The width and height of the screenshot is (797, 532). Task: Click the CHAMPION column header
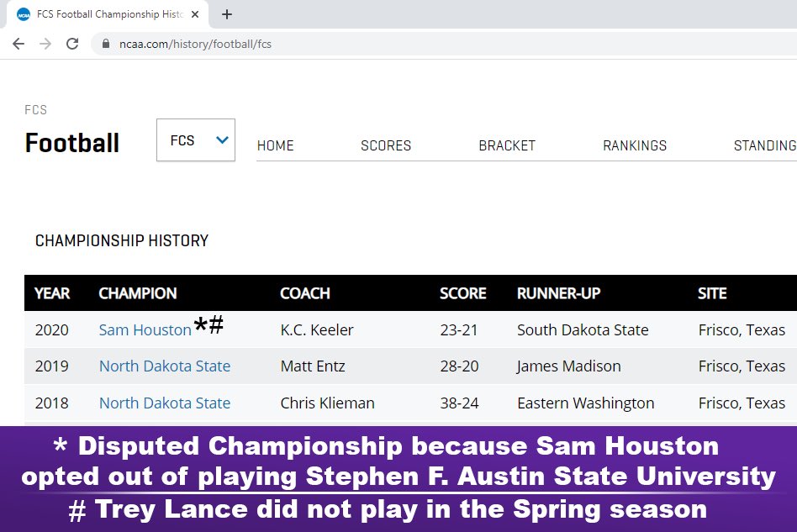click(138, 293)
